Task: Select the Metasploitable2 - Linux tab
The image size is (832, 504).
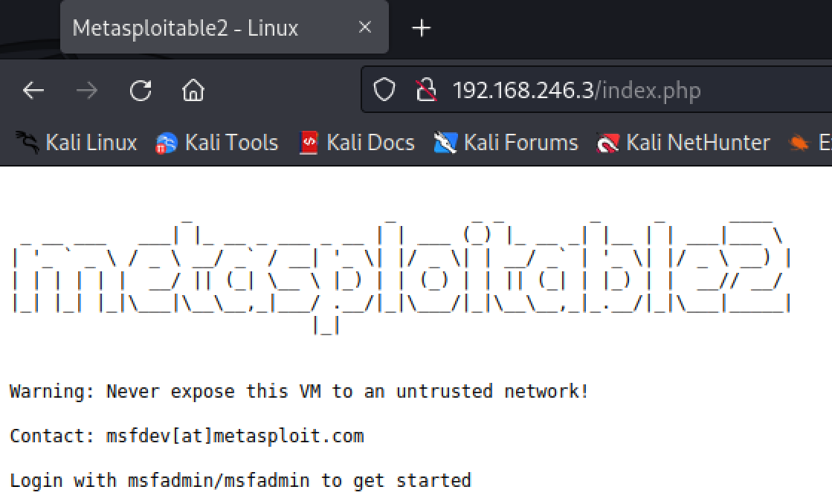Action: [186, 28]
